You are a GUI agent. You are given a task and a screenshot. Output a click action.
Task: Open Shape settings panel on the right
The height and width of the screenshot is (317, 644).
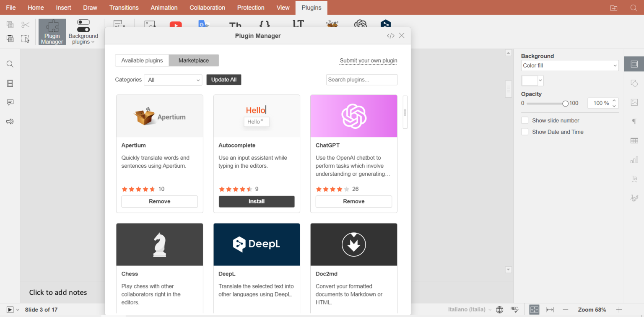634,83
